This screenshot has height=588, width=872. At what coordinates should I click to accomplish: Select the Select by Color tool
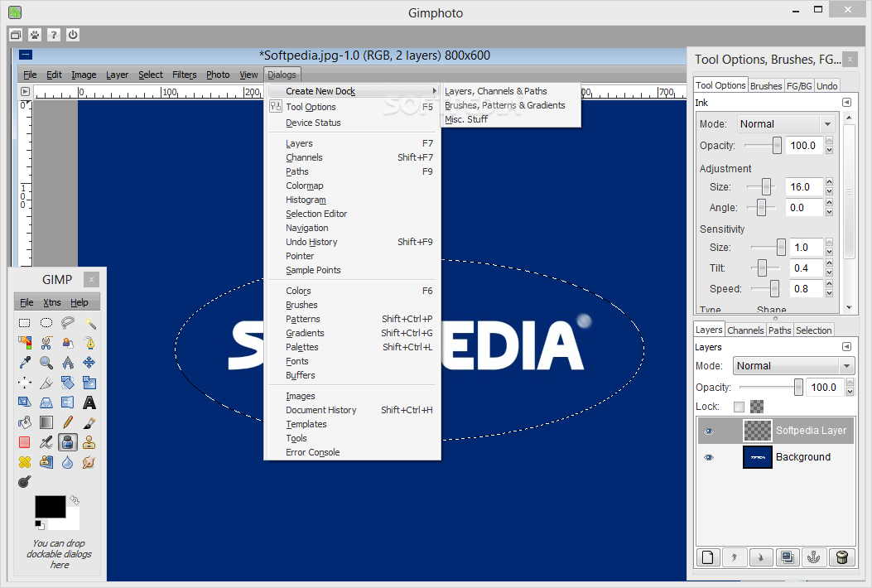tap(25, 343)
